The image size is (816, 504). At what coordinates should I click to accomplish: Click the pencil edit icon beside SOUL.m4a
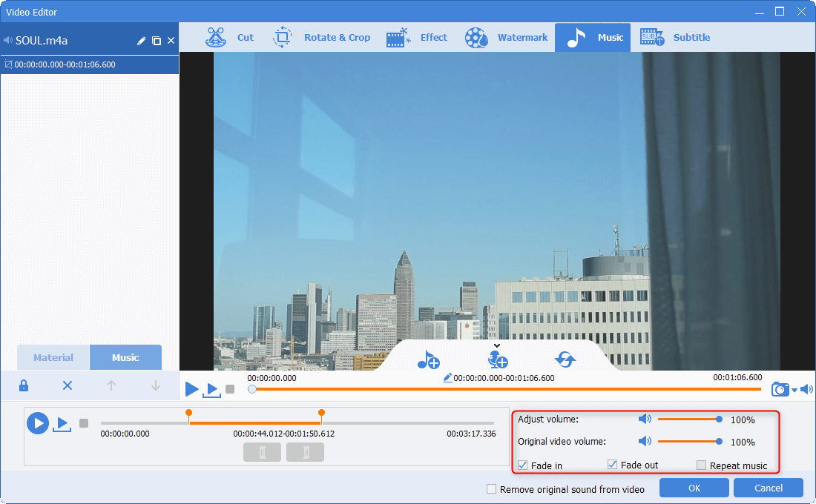[141, 41]
